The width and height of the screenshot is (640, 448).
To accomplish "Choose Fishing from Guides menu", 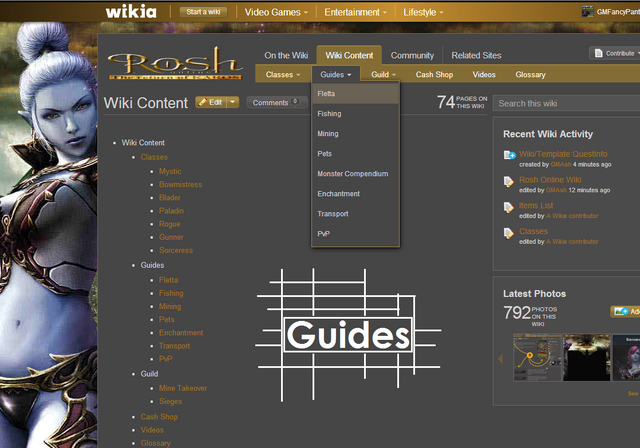I will pos(355,114).
